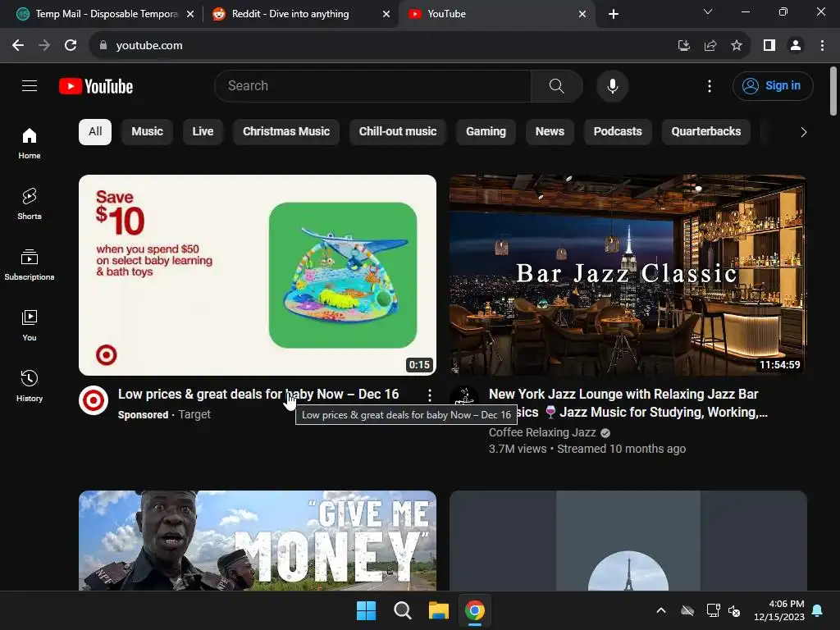Open the You section in the sidebar
The width and height of the screenshot is (840, 630).
(x=30, y=325)
